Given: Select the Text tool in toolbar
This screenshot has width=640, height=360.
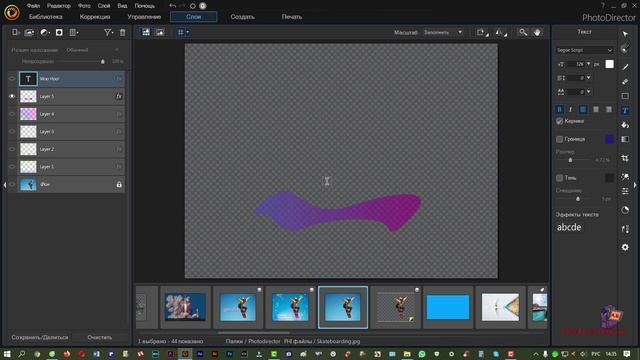Looking at the screenshot, I should click(x=625, y=111).
